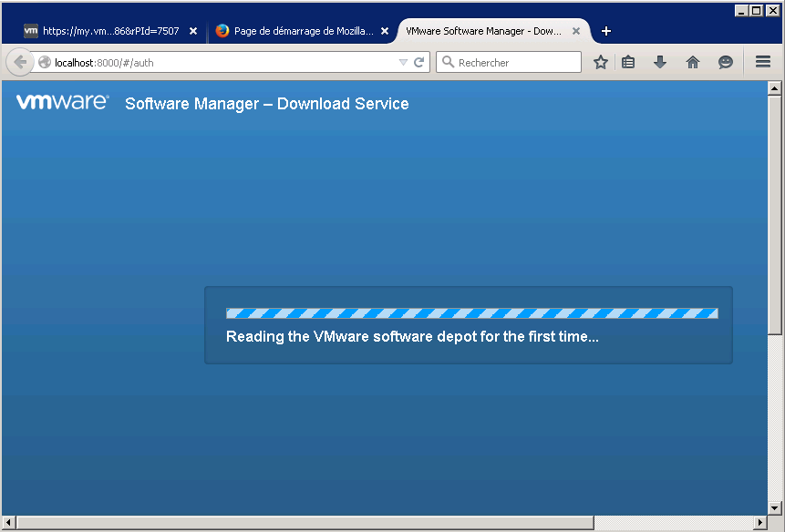Close the Page de démarrage de Mozilla tab
This screenshot has height=532, width=785.
point(385,31)
